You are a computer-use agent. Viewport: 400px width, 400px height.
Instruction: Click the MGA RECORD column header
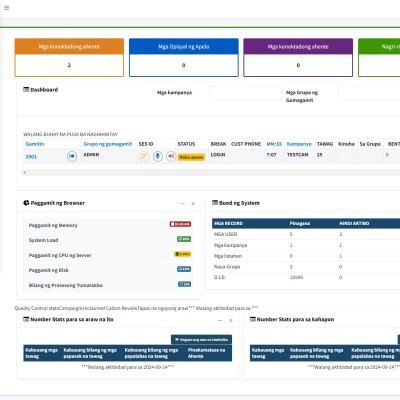[228, 223]
